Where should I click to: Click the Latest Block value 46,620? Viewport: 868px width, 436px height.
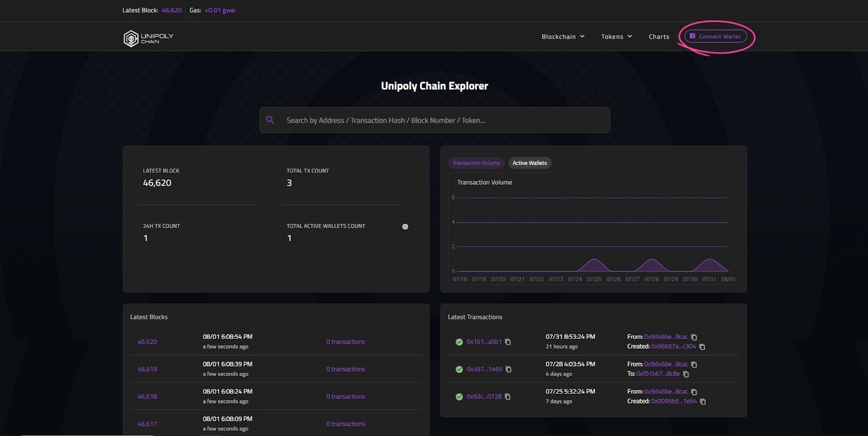coord(157,183)
